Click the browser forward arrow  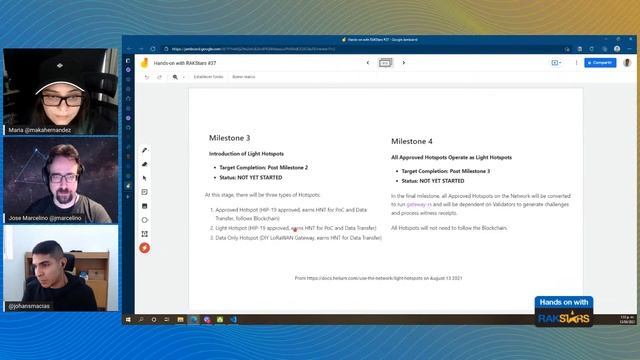141,49
